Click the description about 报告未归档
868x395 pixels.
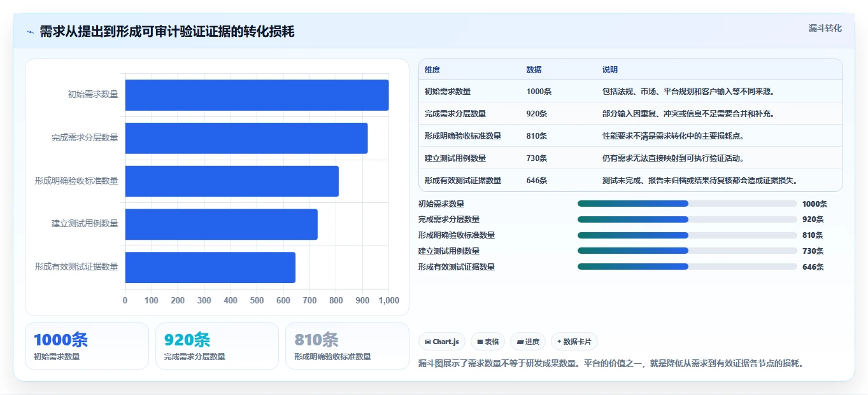coord(700,181)
